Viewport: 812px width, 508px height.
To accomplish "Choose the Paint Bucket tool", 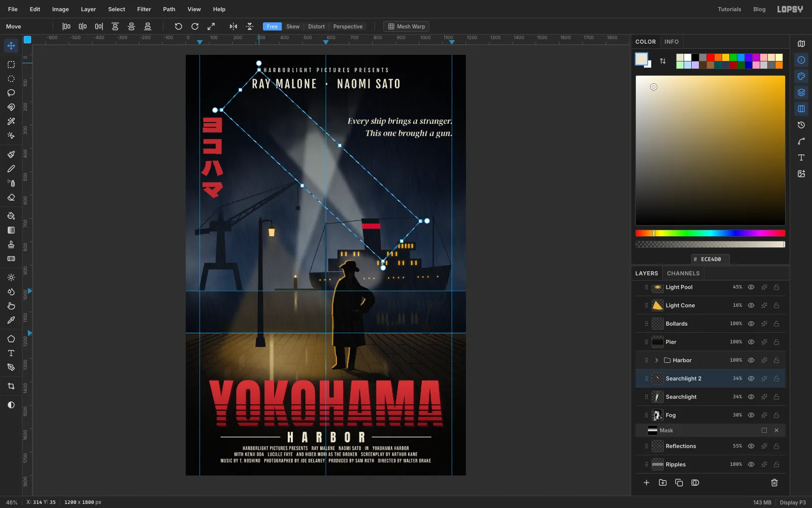I will pyautogui.click(x=11, y=216).
